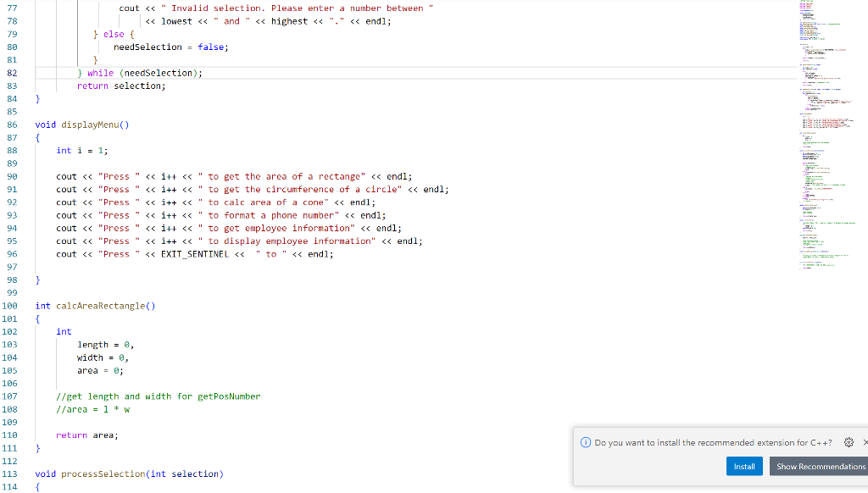Open the notification settings gear icon
Screen dimensions: 868x493
pos(849,442)
